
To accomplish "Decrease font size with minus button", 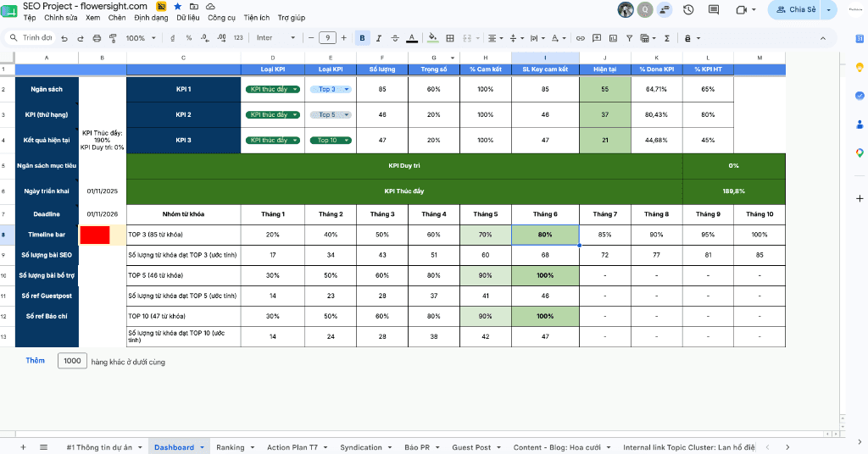I will 311,37.
